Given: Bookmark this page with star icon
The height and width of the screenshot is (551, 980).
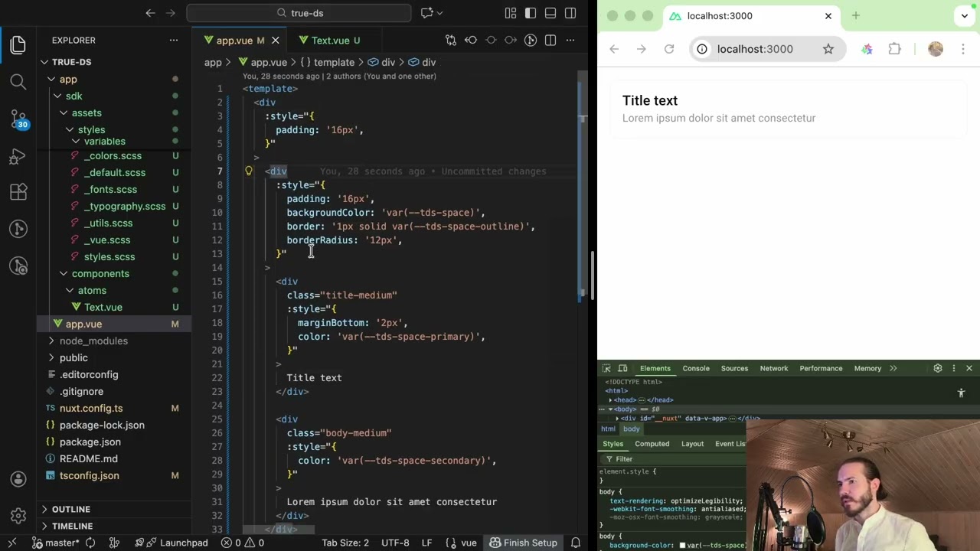Looking at the screenshot, I should coord(828,49).
